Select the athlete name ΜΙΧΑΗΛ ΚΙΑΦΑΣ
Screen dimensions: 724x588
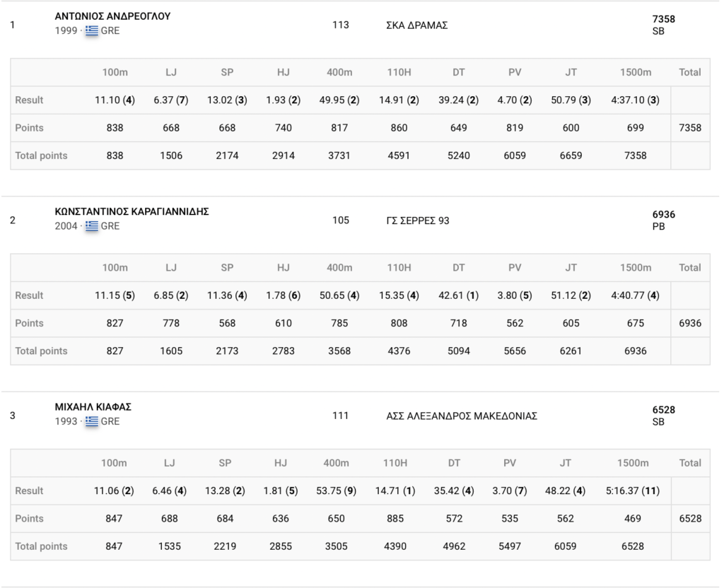pyautogui.click(x=93, y=407)
